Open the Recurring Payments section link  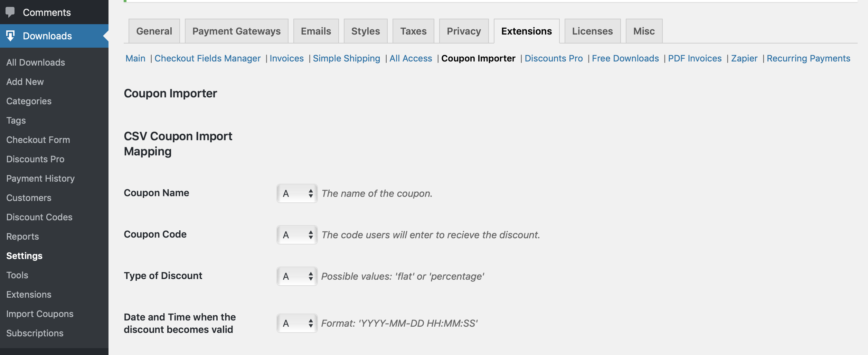(808, 58)
